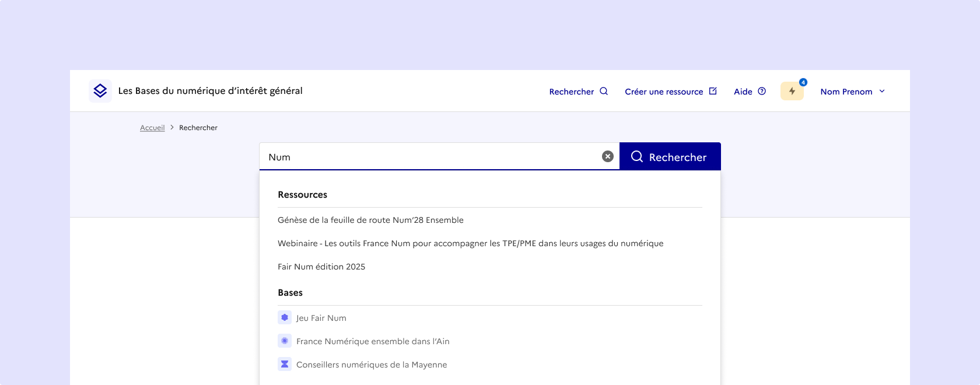Select the Webinaire France Num suggestion
Viewport: 980px width, 385px height.
(x=470, y=243)
